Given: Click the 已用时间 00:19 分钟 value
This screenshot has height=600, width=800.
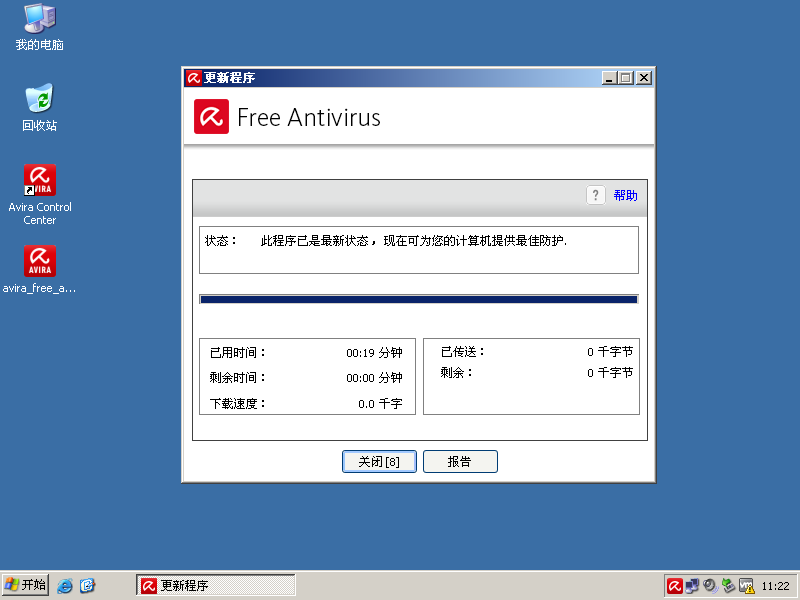Looking at the screenshot, I should pyautogui.click(x=374, y=353).
